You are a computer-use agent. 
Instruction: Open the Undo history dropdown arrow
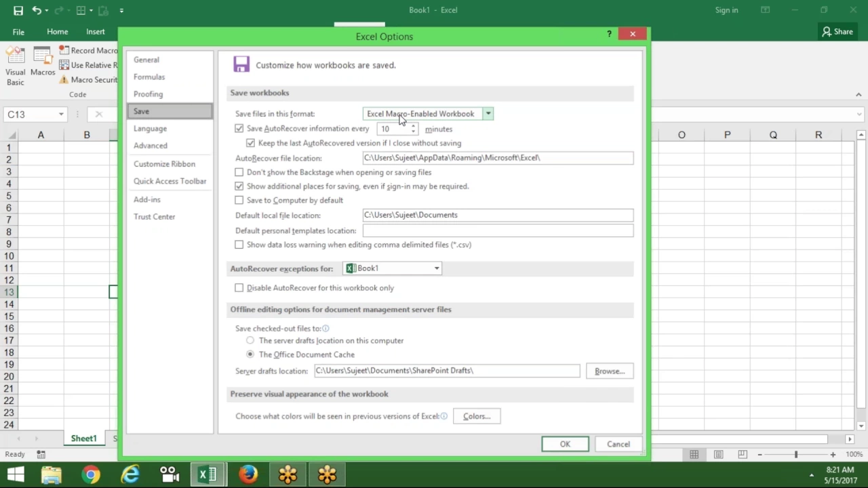click(x=46, y=10)
